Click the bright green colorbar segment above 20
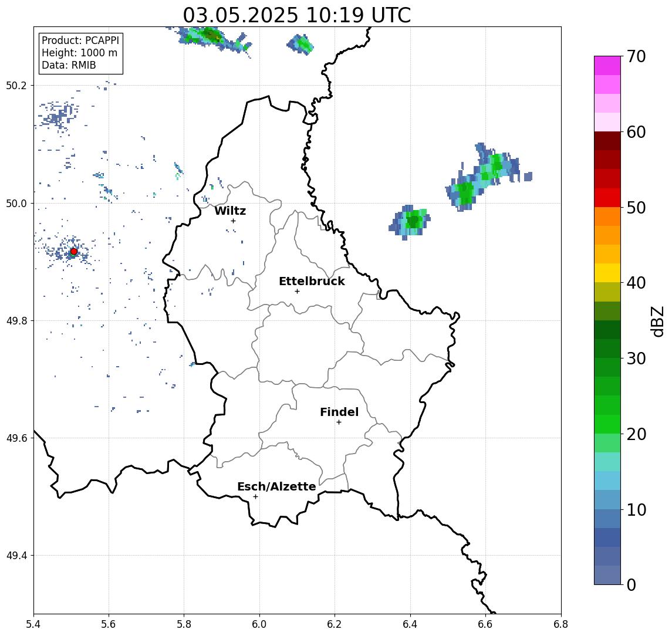 point(607,424)
